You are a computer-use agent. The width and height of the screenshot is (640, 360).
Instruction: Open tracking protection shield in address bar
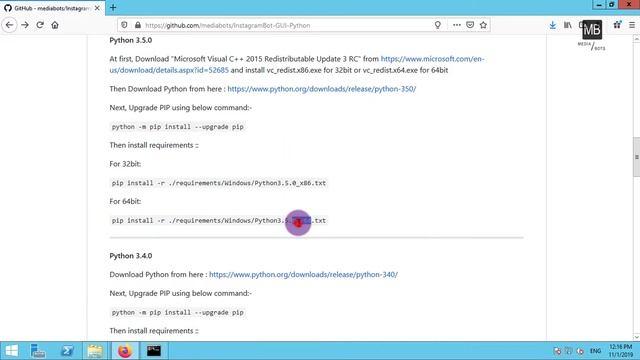coord(124,25)
